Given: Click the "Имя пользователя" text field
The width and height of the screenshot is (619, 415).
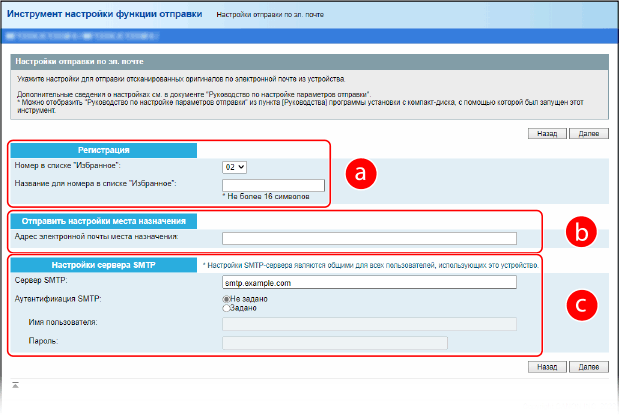Looking at the screenshot, I should tap(369, 324).
